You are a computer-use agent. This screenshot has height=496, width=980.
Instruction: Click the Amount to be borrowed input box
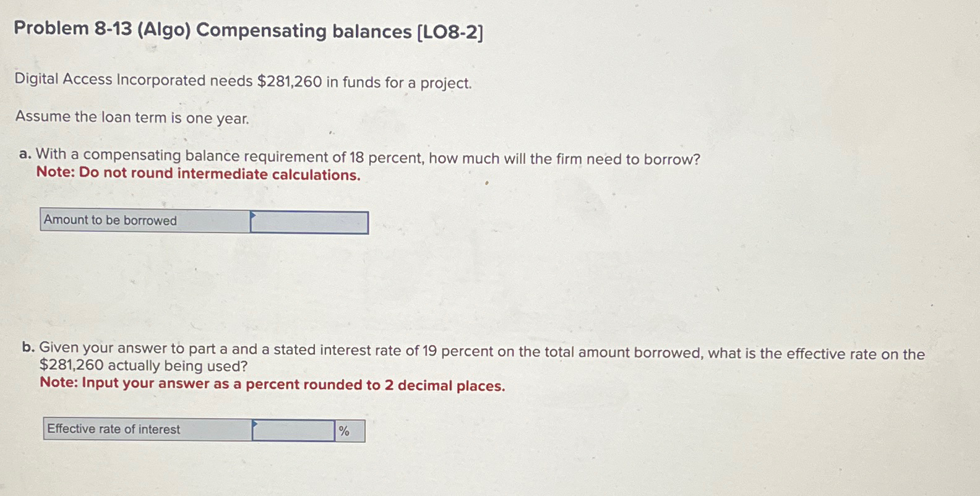tap(308, 222)
